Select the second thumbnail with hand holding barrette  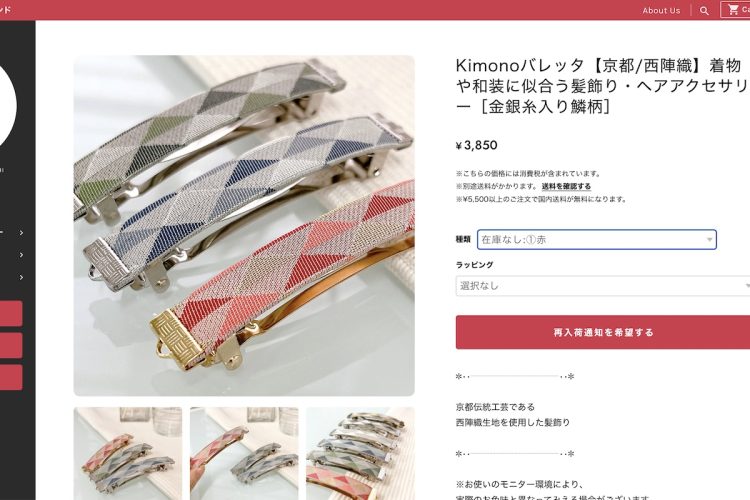point(244,454)
